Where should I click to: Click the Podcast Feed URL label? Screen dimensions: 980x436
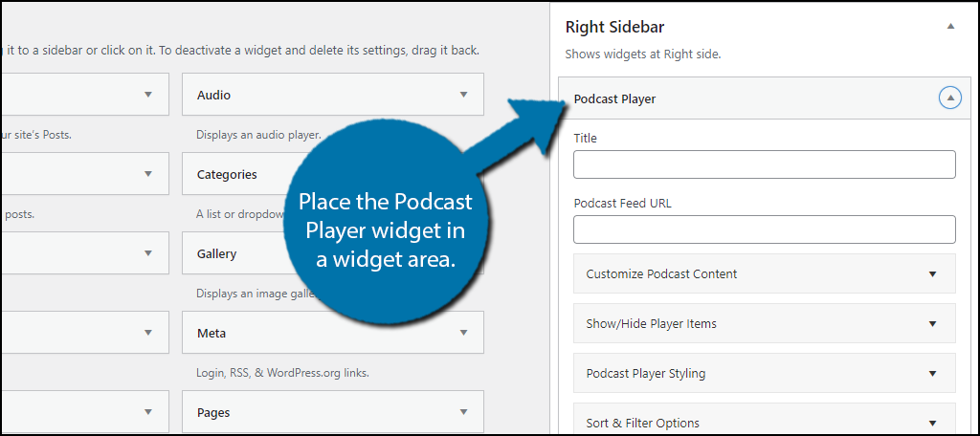[x=622, y=203]
